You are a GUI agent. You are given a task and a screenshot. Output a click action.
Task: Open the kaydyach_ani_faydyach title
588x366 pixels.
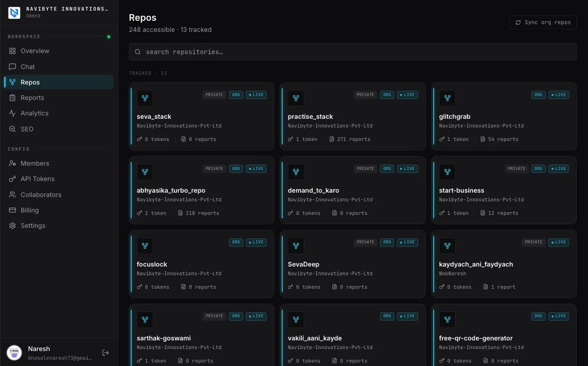476,264
